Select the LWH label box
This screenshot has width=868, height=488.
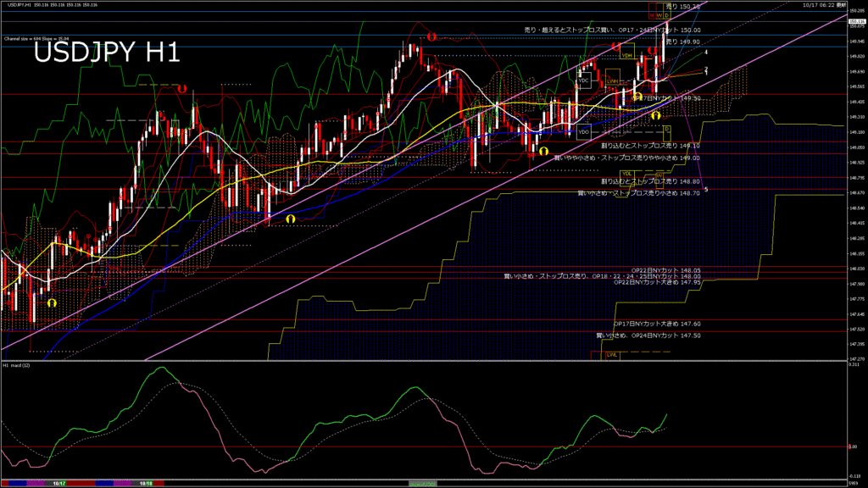pyautogui.click(x=614, y=80)
